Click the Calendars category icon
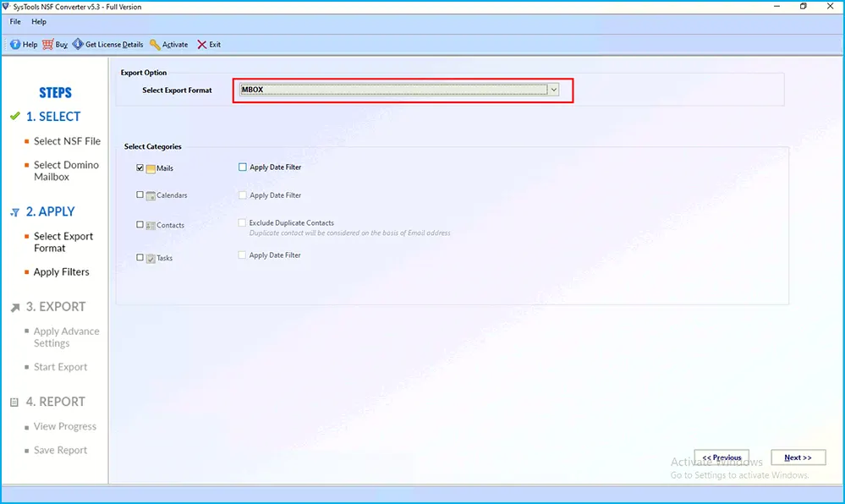The image size is (845, 504). click(151, 195)
